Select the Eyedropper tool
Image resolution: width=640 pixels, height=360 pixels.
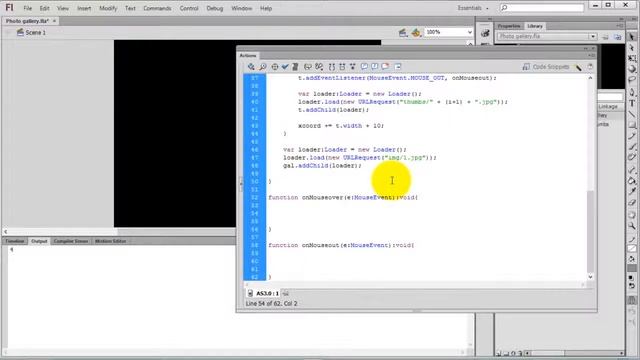pos(632,191)
